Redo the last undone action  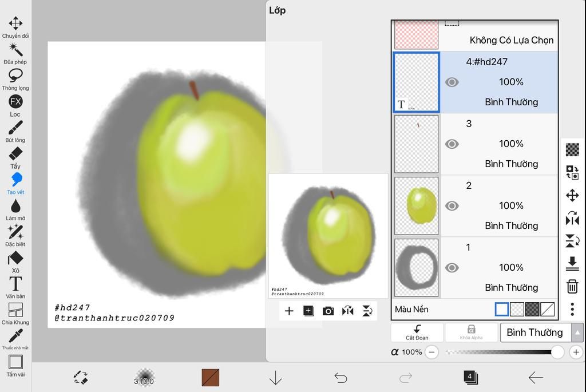pyautogui.click(x=406, y=378)
